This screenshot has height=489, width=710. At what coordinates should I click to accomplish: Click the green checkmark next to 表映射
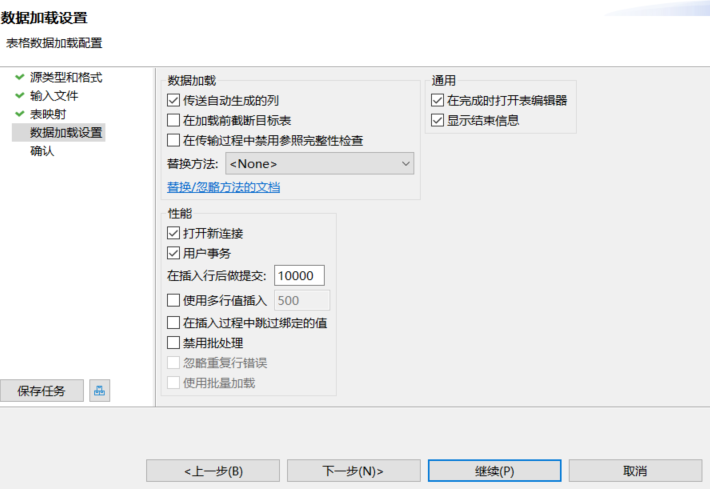19,114
